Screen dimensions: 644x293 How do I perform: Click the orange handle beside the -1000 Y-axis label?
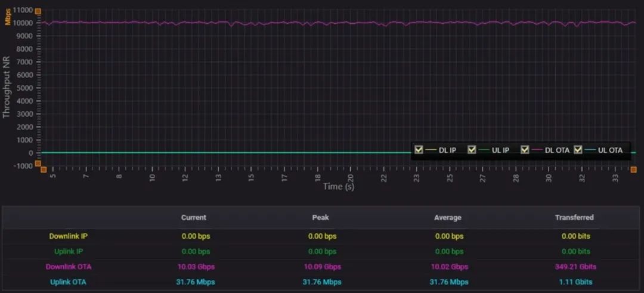[x=38, y=164]
